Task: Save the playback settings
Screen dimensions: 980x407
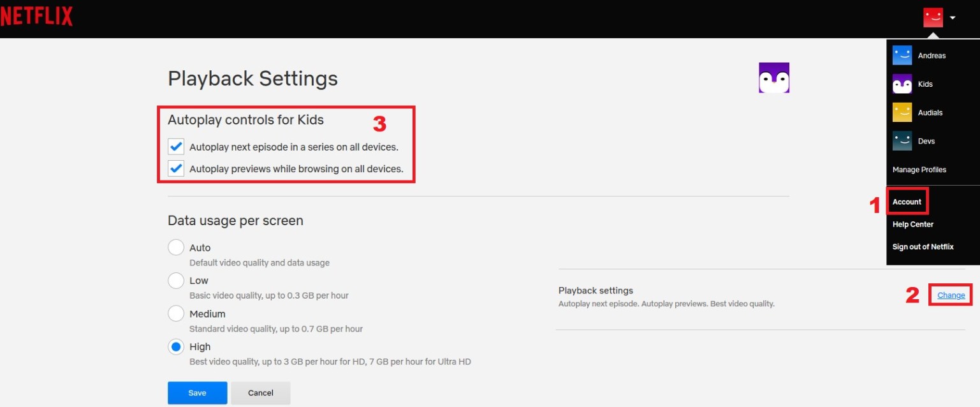Action: point(197,392)
